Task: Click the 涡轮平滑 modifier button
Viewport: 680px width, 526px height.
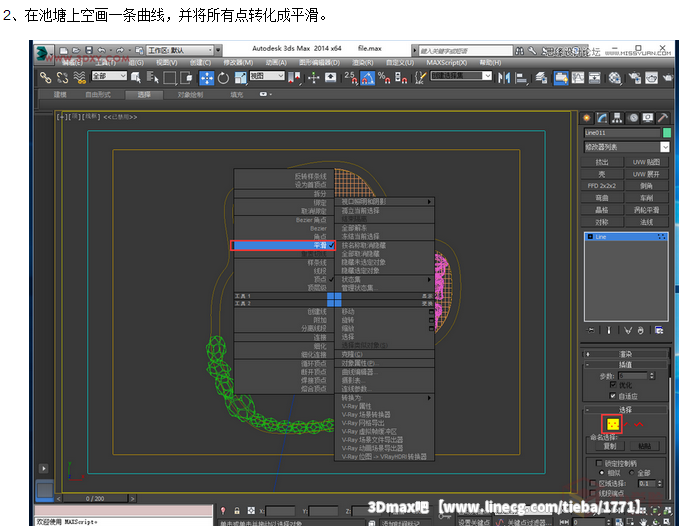Action: (x=646, y=210)
